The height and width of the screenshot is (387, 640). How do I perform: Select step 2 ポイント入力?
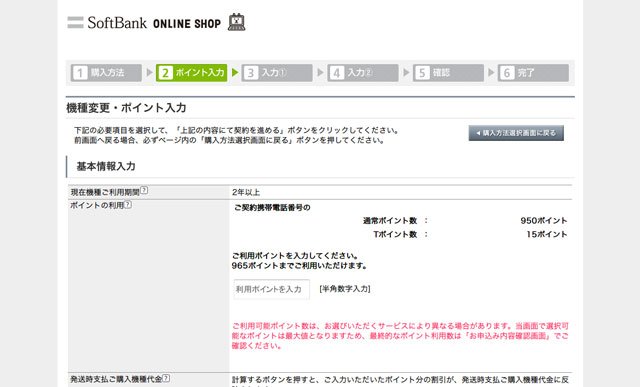pos(191,73)
